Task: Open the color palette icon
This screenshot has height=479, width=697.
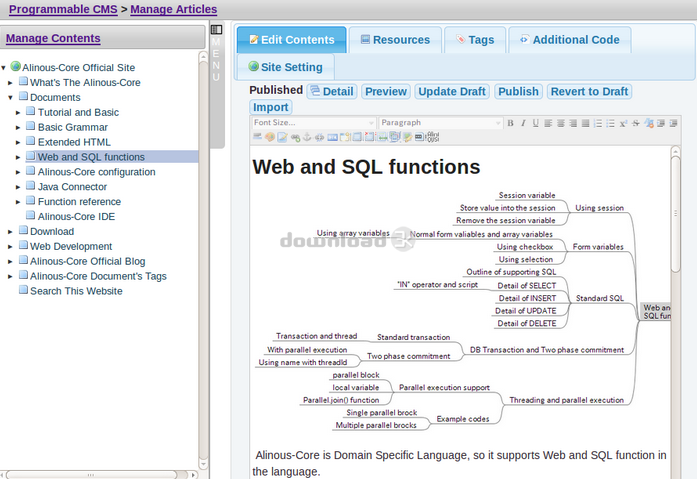Action: tap(270, 137)
